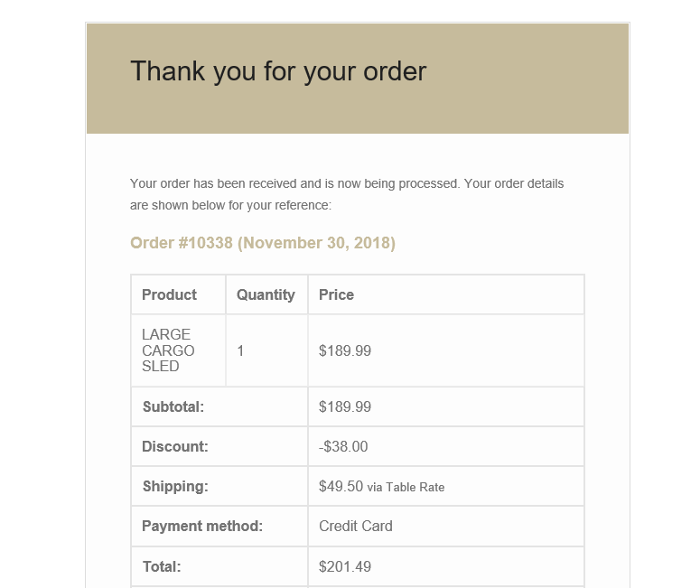
Task: Click the 'Thank you for your order' heading
Action: [x=278, y=71]
